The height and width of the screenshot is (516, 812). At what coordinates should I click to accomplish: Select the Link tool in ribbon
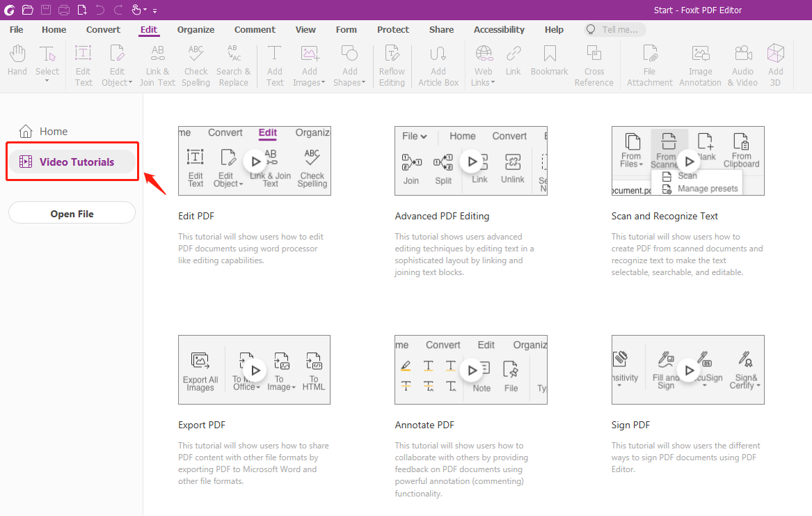pos(514,61)
